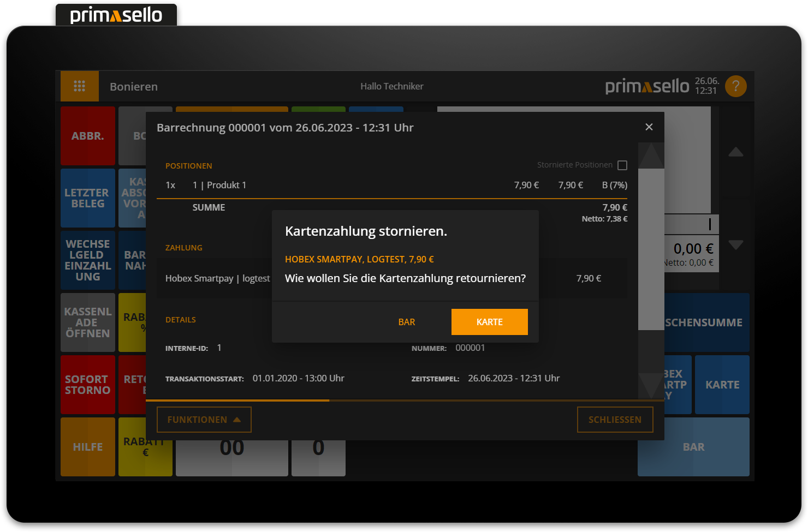Click the scroll-down arrow near the total field

point(735,245)
